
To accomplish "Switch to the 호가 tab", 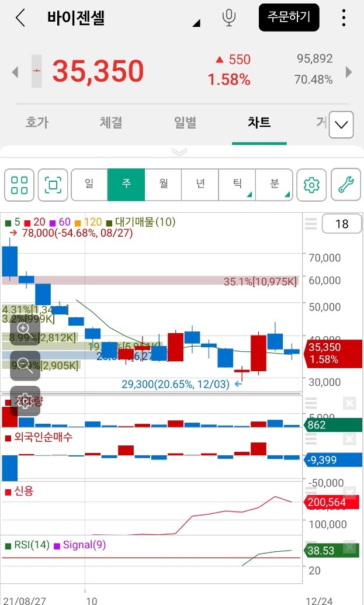I will (37, 123).
